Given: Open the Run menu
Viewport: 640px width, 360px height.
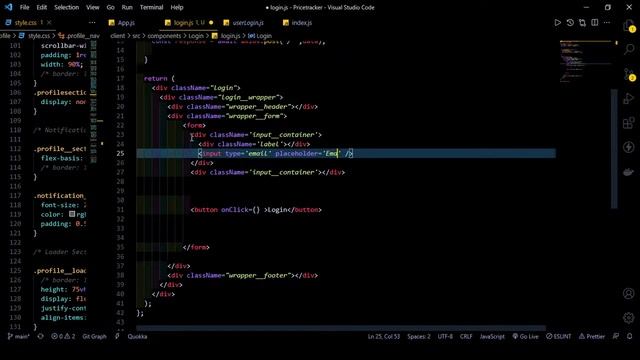Looking at the screenshot, I should point(127,7).
